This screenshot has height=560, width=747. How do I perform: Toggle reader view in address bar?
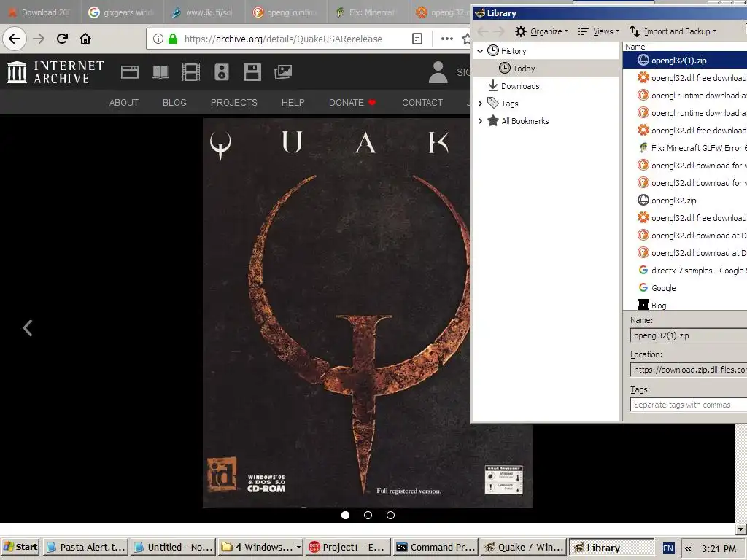(417, 39)
